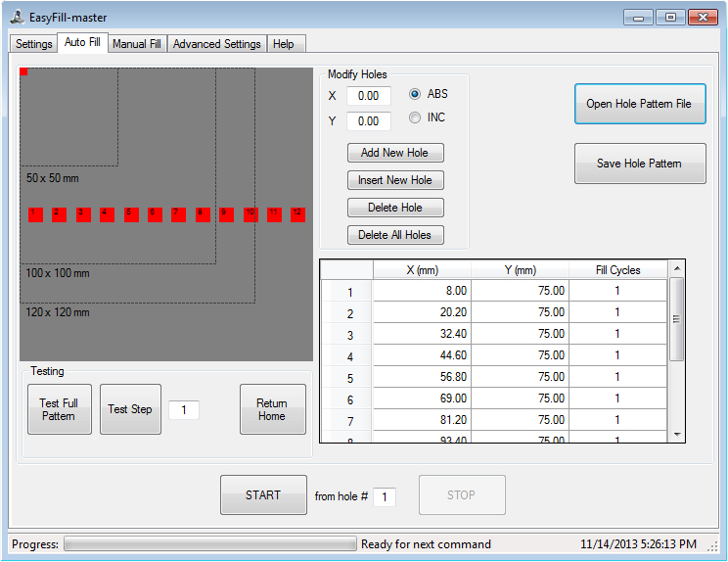The width and height of the screenshot is (728, 562).
Task: Select hole marker 8 in pattern preview
Action: [x=203, y=214]
